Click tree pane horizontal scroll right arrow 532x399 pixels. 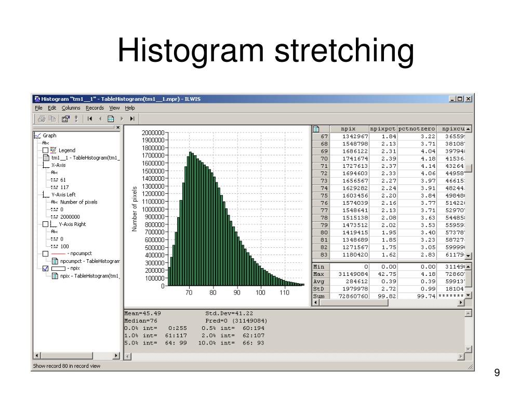[x=117, y=355]
